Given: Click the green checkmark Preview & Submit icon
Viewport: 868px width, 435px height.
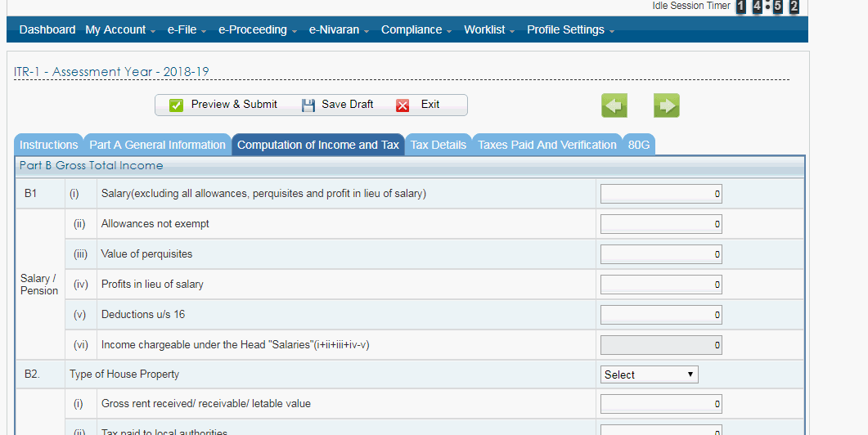Looking at the screenshot, I should [x=176, y=105].
